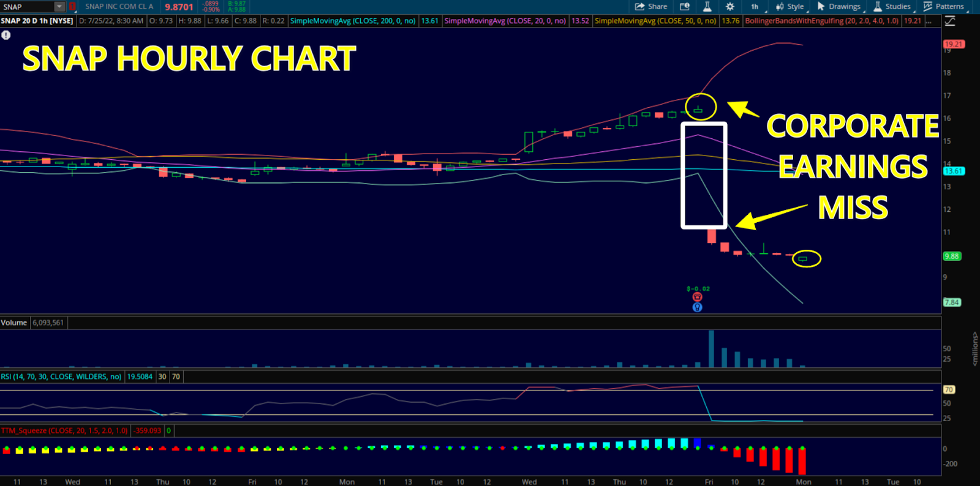Viewport: 980px width, 486px height.
Task: Click the 13.61 cyan price bubble on axis
Action: pyautogui.click(x=954, y=171)
